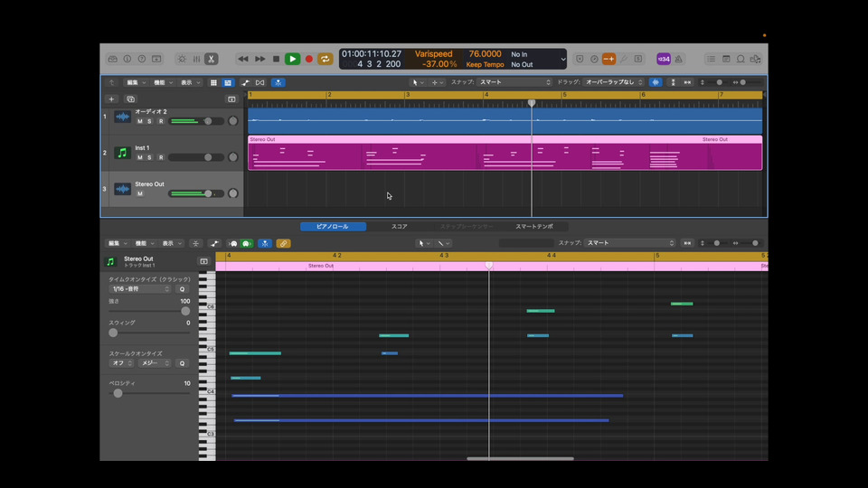Toggle the Solo S button in control bar
Image resolution: width=868 pixels, height=488 pixels.
coord(638,59)
